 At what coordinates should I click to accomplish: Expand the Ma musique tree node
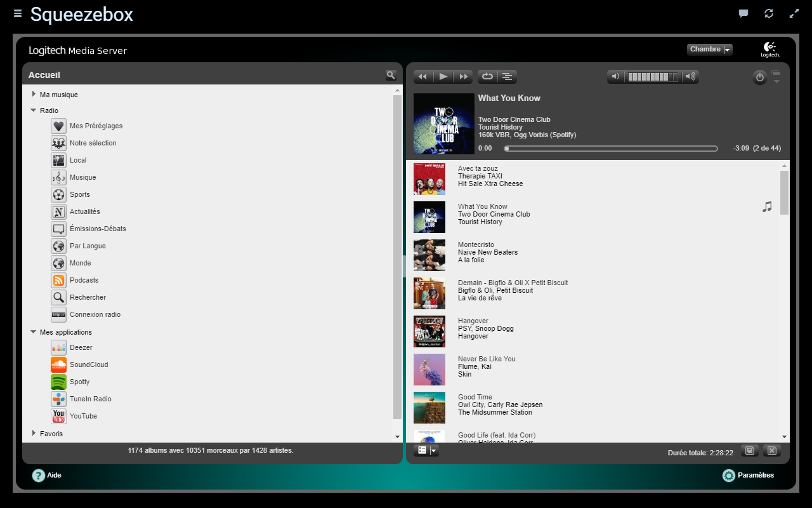tap(34, 94)
